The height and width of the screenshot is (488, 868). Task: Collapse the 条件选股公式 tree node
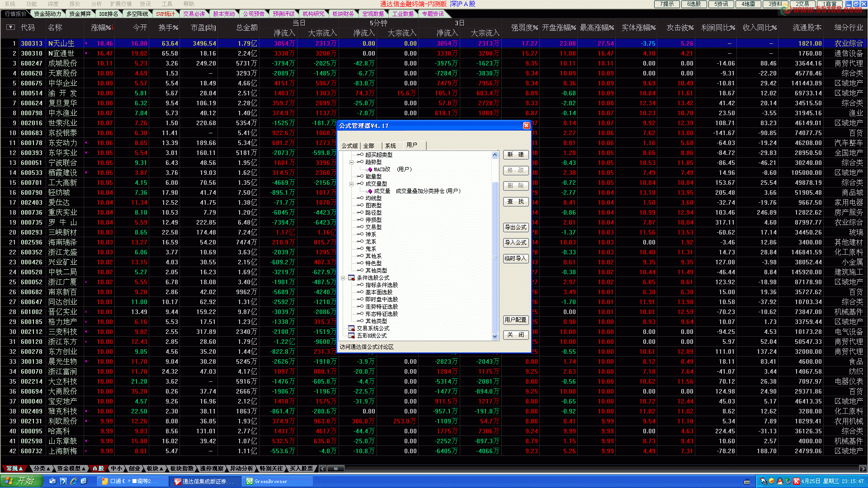pos(343,278)
